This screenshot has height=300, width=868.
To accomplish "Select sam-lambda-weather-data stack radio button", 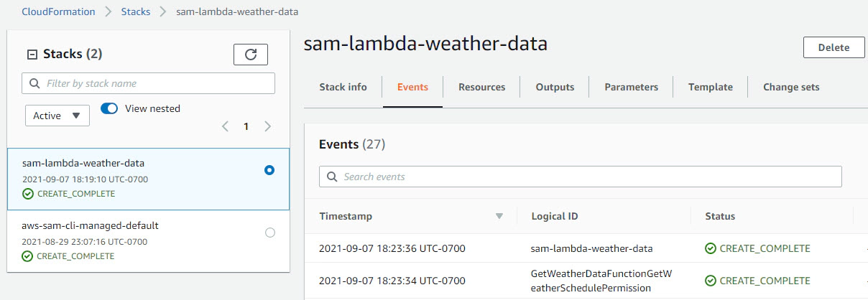I will tap(269, 171).
